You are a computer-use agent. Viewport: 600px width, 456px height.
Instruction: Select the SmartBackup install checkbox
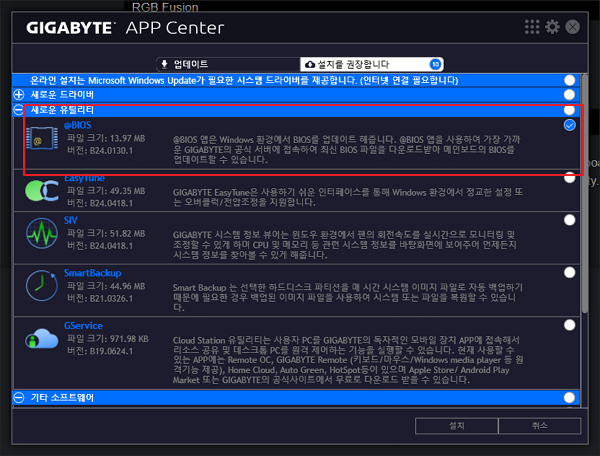pyautogui.click(x=569, y=272)
